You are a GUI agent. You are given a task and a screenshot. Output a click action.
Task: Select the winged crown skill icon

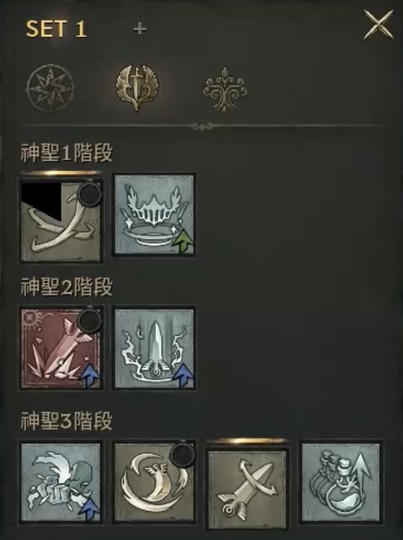point(154,214)
